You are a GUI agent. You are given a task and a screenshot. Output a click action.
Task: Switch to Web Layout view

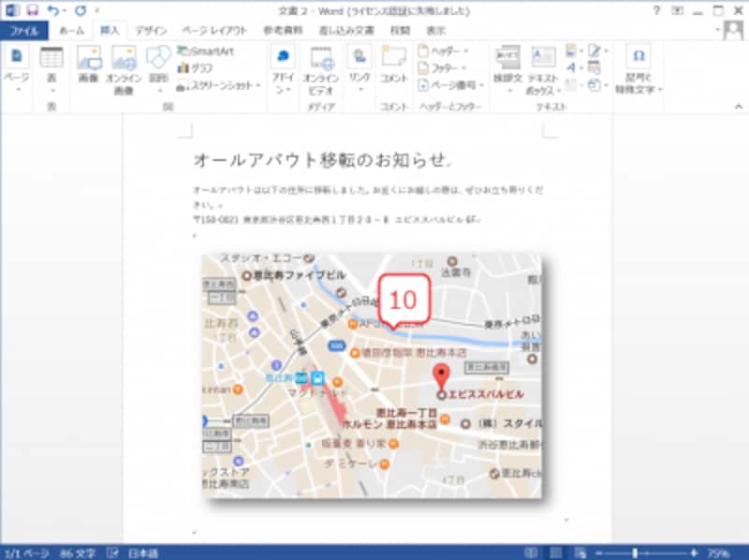580,553
